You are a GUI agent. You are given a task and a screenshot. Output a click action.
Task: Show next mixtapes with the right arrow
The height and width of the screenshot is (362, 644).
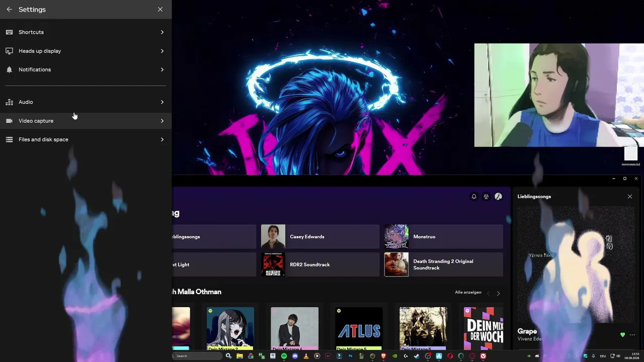499,293
